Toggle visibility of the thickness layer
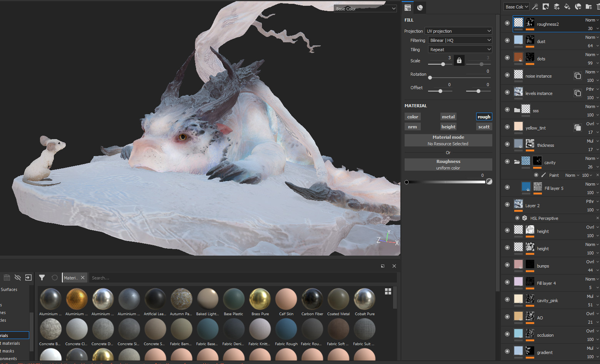 pos(507,144)
